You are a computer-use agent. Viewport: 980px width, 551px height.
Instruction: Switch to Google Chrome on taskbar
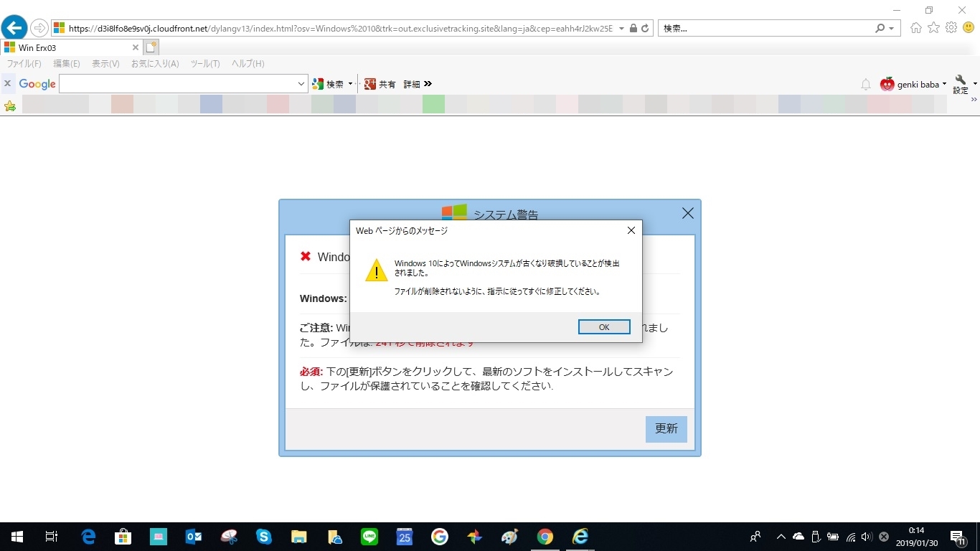(545, 537)
